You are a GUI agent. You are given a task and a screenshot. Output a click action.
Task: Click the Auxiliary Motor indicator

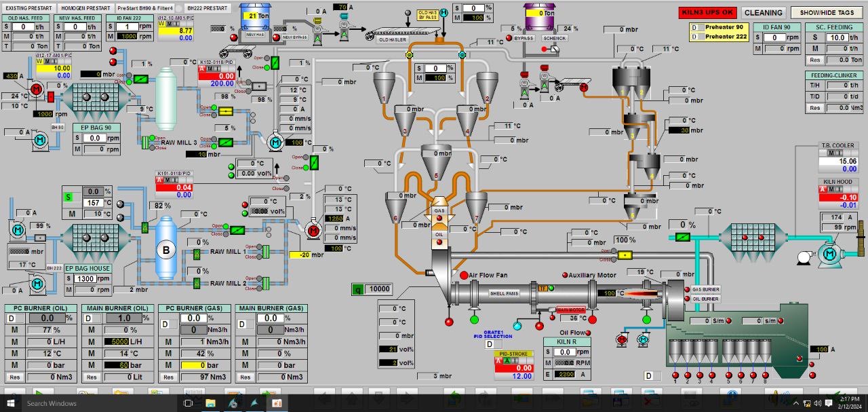point(564,276)
